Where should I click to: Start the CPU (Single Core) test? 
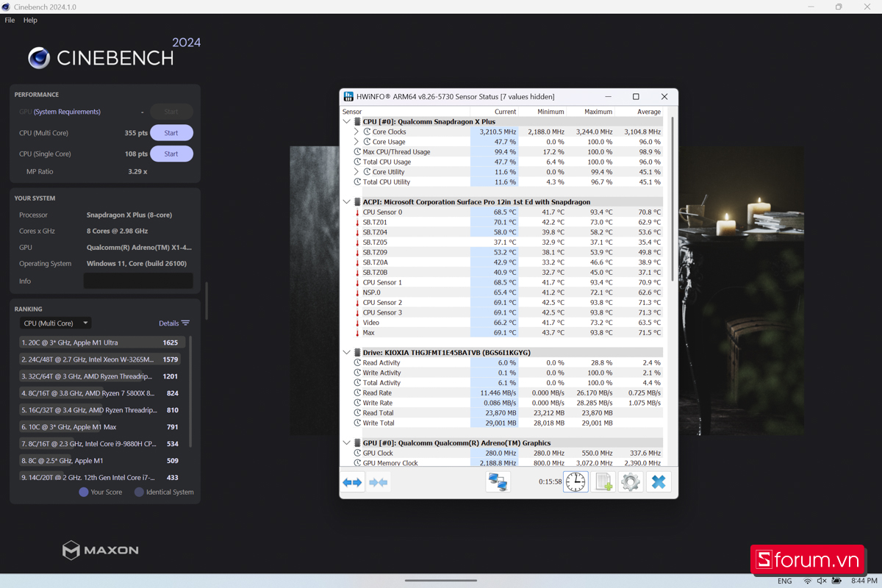(x=171, y=154)
